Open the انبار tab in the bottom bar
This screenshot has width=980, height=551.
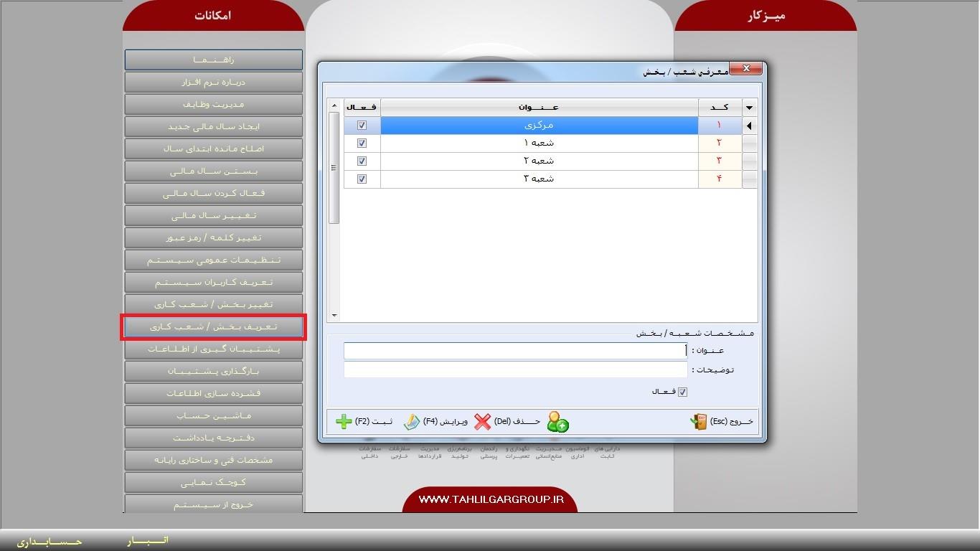pyautogui.click(x=148, y=540)
